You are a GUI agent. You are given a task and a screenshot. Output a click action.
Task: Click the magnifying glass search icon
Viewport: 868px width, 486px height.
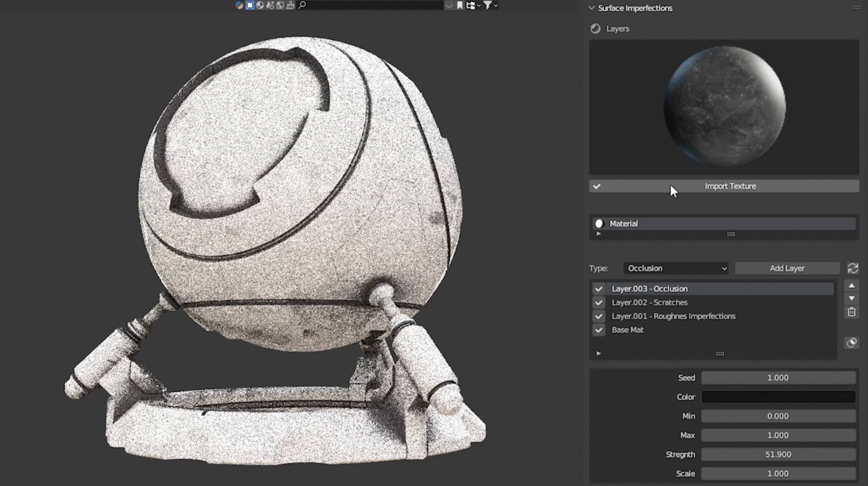(302, 5)
